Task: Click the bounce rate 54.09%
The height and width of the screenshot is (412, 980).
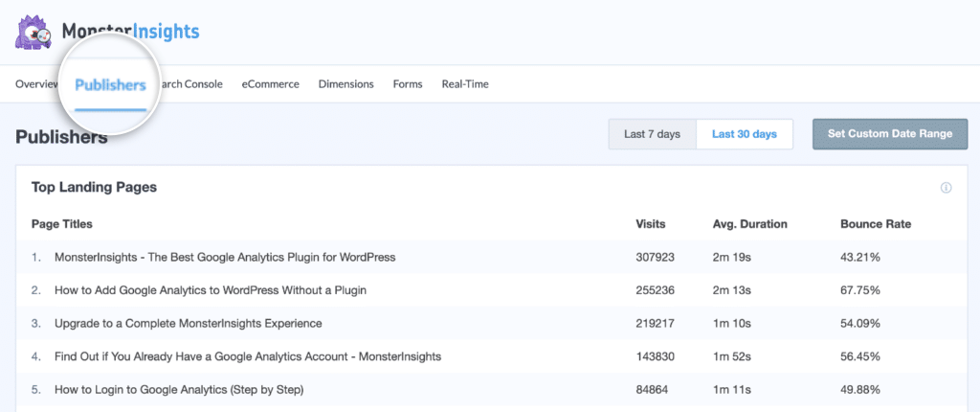Action: (860, 323)
